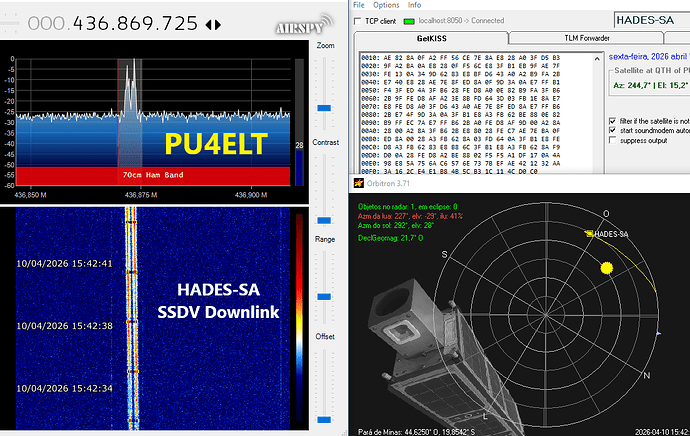Toggle the start soundmodem checkbox
690x436 pixels.
tap(613, 130)
